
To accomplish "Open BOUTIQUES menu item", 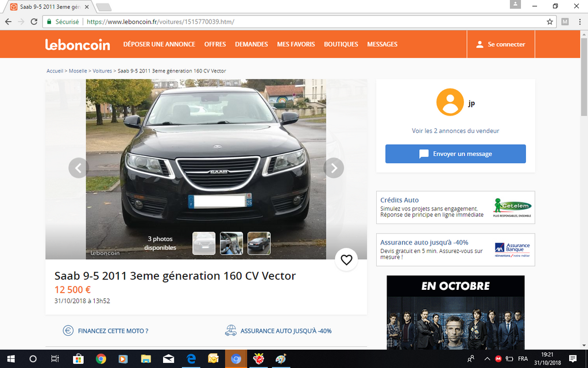I will coord(341,44).
